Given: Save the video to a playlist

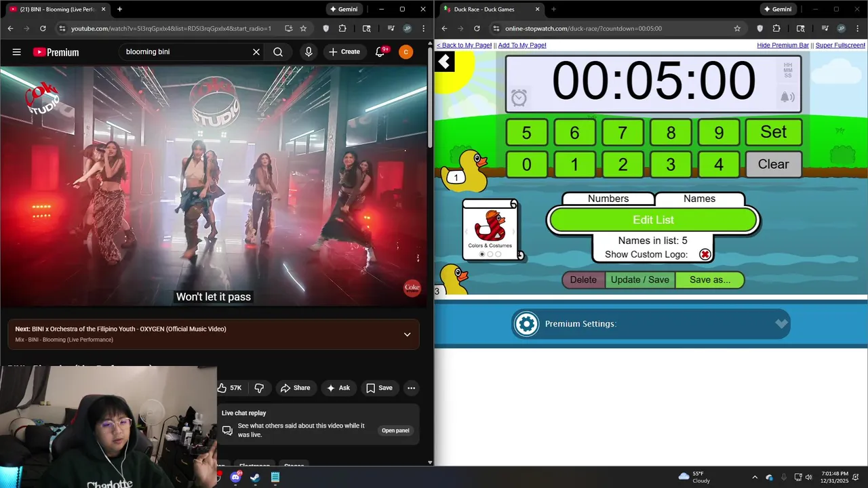Looking at the screenshot, I should [379, 388].
